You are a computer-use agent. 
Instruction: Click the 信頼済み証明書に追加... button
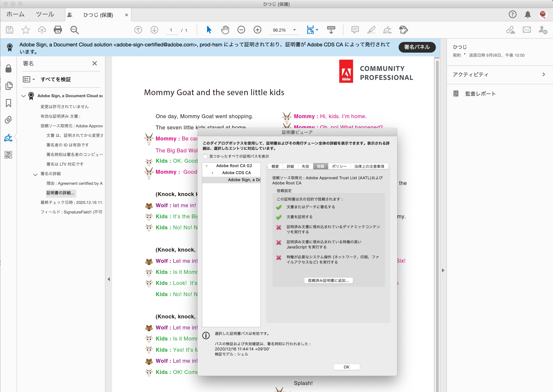tap(328, 280)
